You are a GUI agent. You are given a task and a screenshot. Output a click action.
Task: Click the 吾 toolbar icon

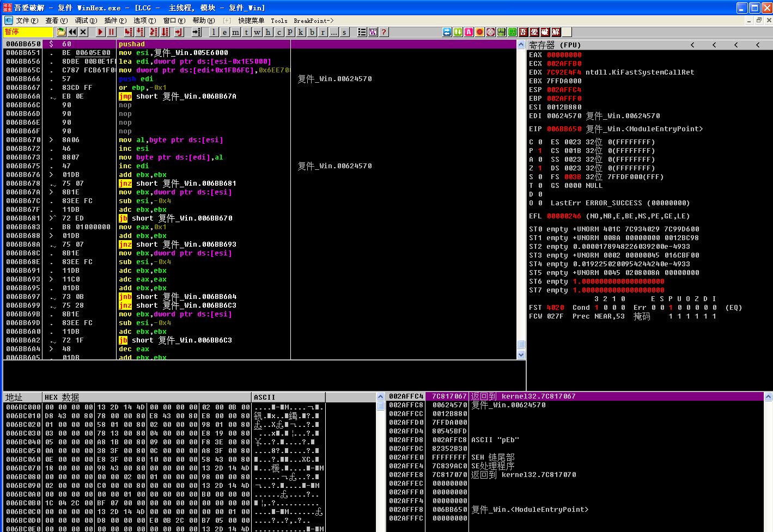click(524, 32)
